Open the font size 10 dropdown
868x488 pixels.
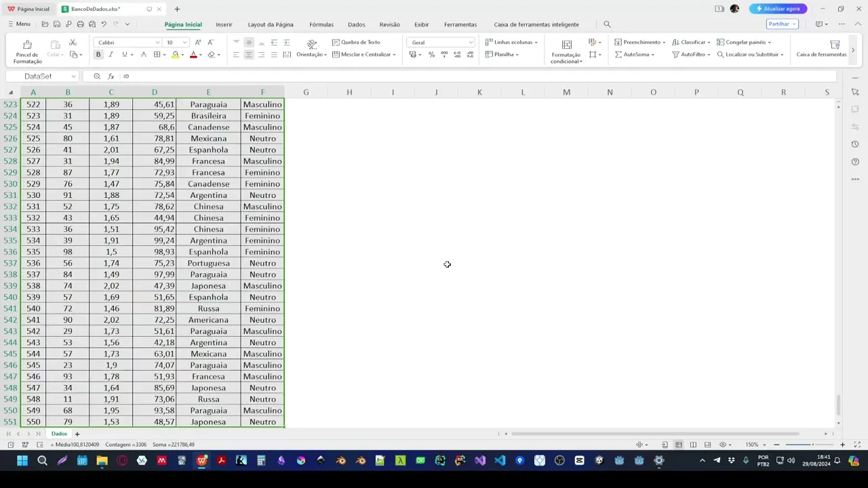click(184, 43)
